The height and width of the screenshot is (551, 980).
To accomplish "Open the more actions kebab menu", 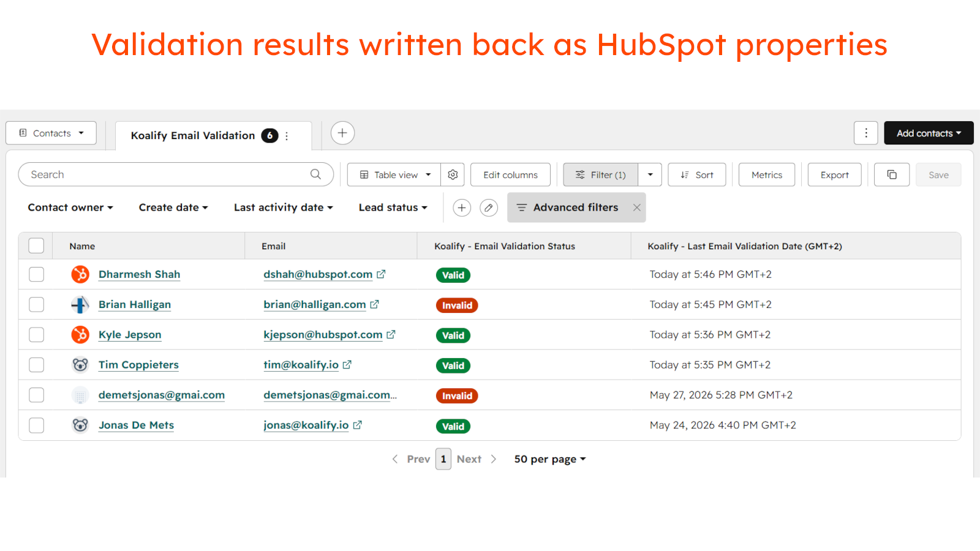I will click(x=866, y=133).
